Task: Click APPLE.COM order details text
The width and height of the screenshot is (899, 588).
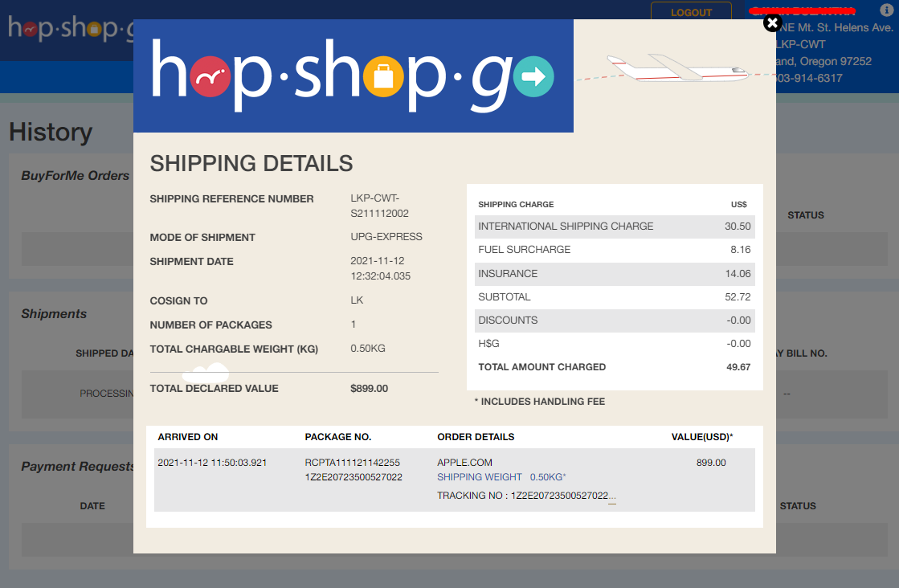Action: pos(464,463)
